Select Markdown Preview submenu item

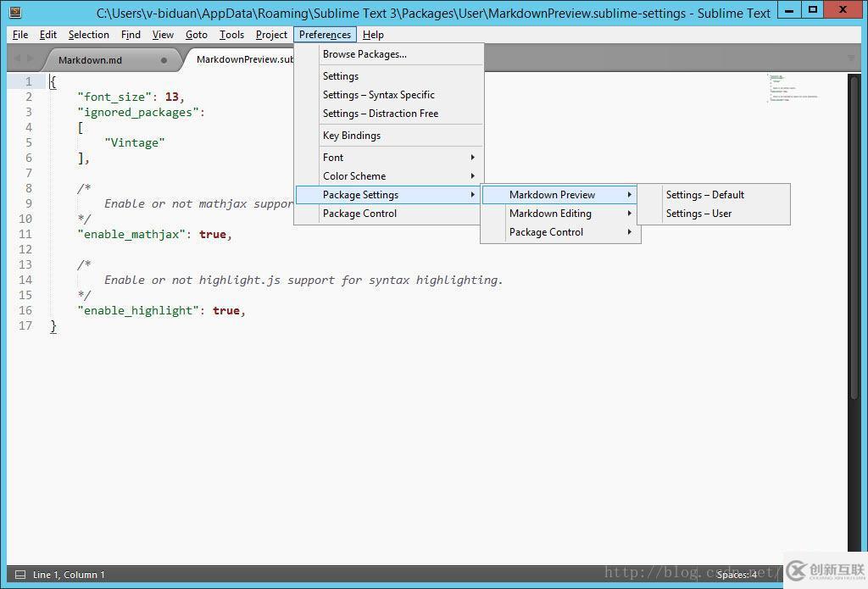(x=559, y=195)
